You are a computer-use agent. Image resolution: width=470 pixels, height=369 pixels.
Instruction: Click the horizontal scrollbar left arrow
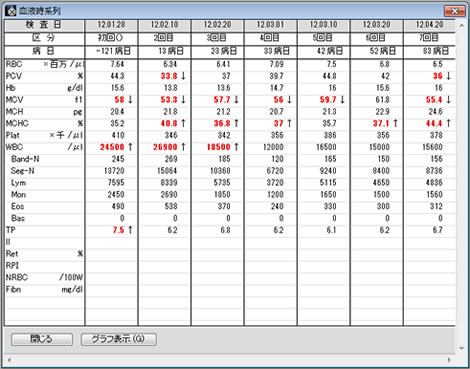[x=9, y=360]
